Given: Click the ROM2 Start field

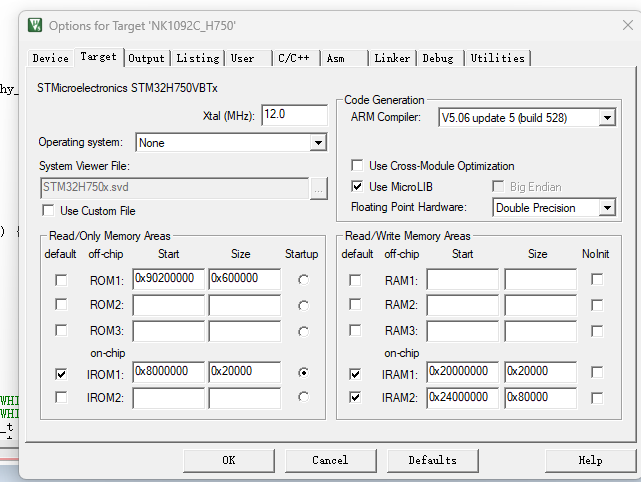Looking at the screenshot, I should click(168, 305).
